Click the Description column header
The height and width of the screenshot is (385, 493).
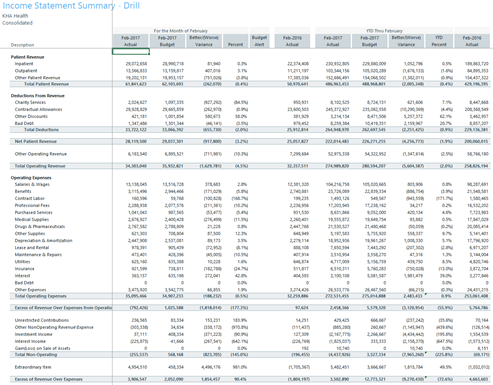(22, 45)
